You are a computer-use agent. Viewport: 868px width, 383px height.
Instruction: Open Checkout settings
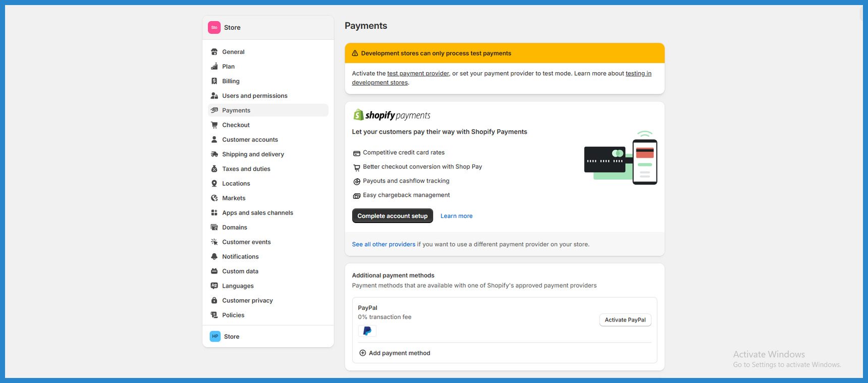(268, 125)
